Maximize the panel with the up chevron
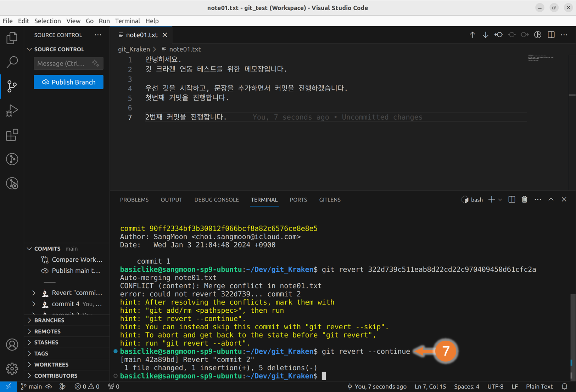 coord(551,200)
